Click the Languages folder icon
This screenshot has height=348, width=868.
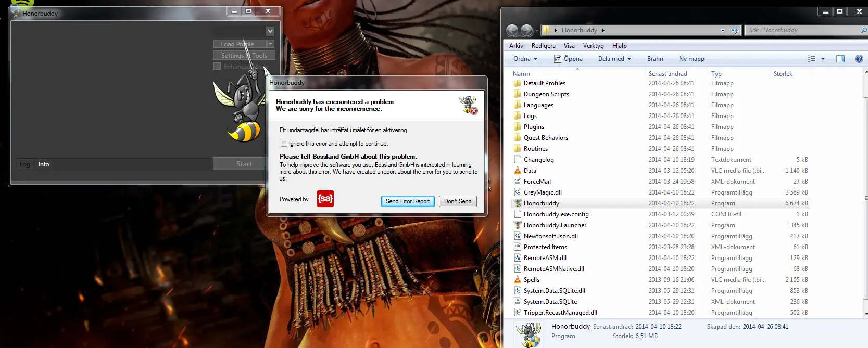pyautogui.click(x=517, y=105)
